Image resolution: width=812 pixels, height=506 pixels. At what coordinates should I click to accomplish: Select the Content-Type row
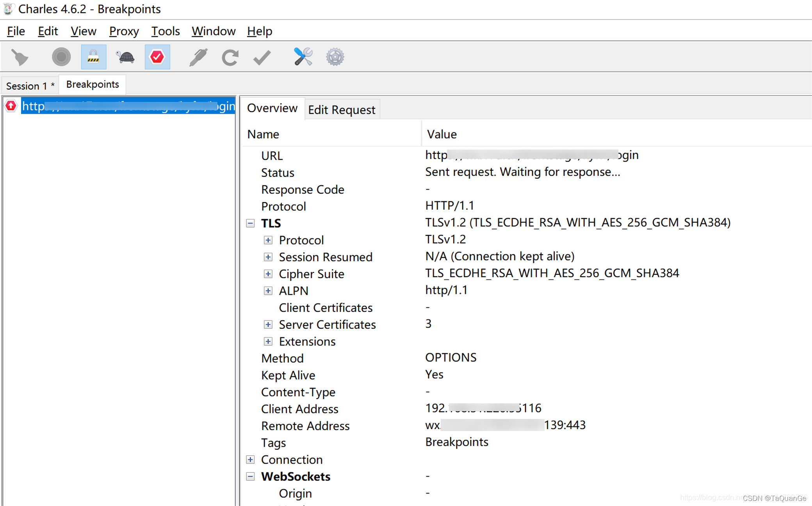pos(527,392)
